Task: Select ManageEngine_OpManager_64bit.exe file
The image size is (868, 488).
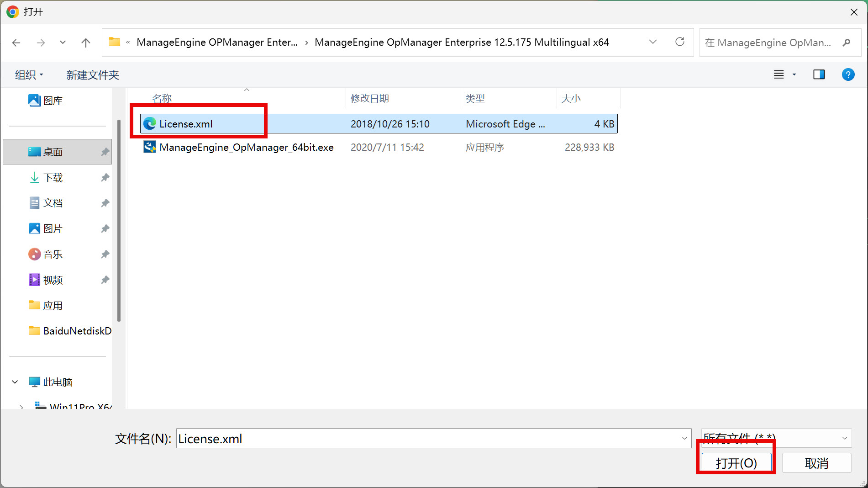Action: 246,147
